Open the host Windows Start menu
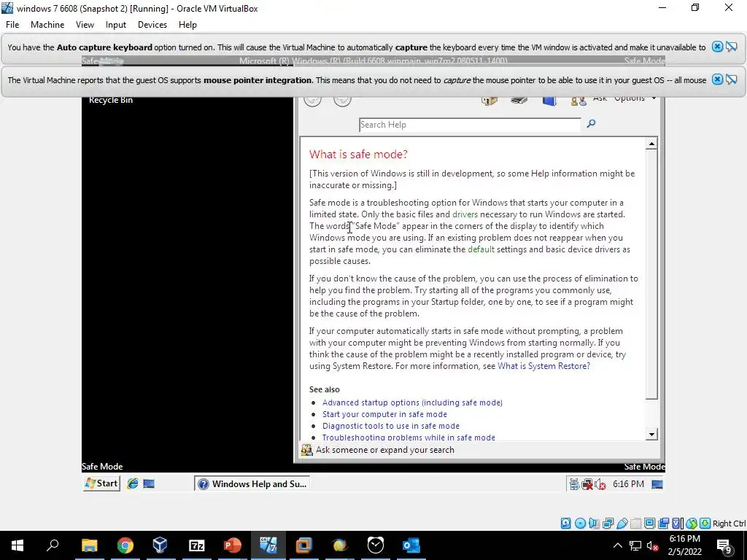The image size is (747, 560). pos(18,545)
